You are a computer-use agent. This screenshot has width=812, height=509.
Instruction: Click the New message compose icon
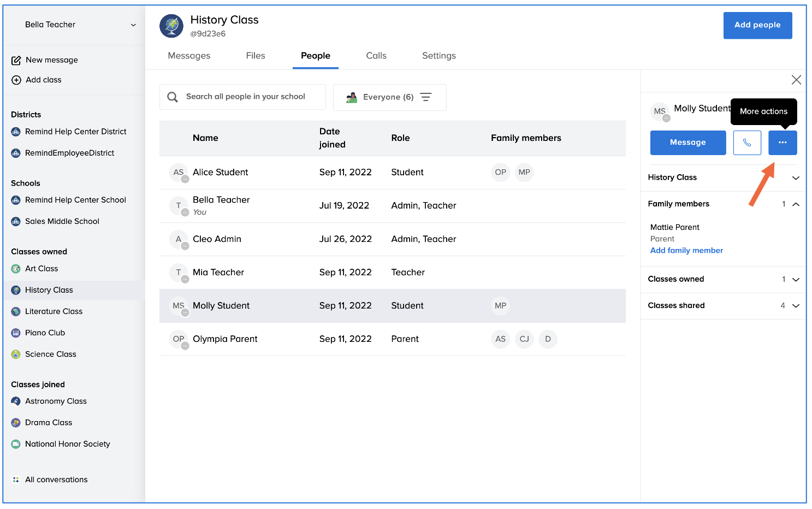pos(16,60)
